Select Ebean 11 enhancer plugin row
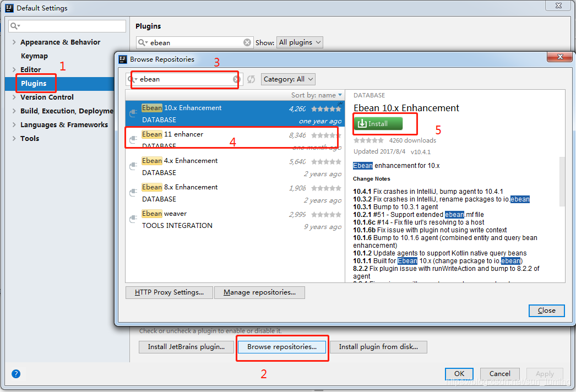 (x=235, y=140)
